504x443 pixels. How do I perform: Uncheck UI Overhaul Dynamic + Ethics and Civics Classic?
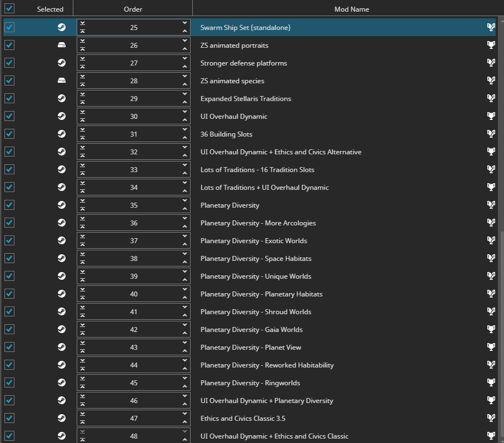9,436
